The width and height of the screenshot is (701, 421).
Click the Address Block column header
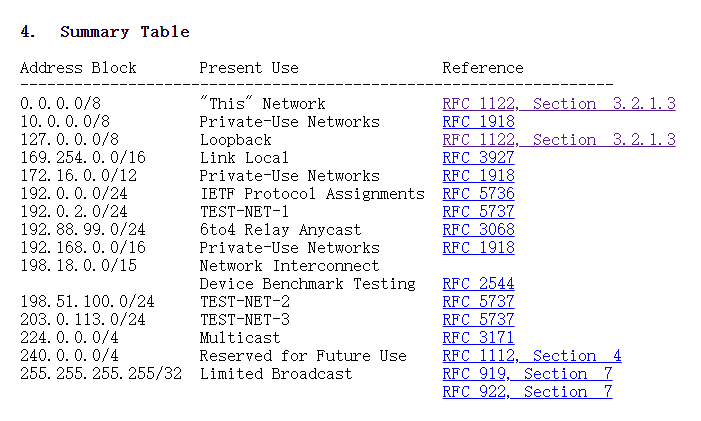pyautogui.click(x=78, y=68)
